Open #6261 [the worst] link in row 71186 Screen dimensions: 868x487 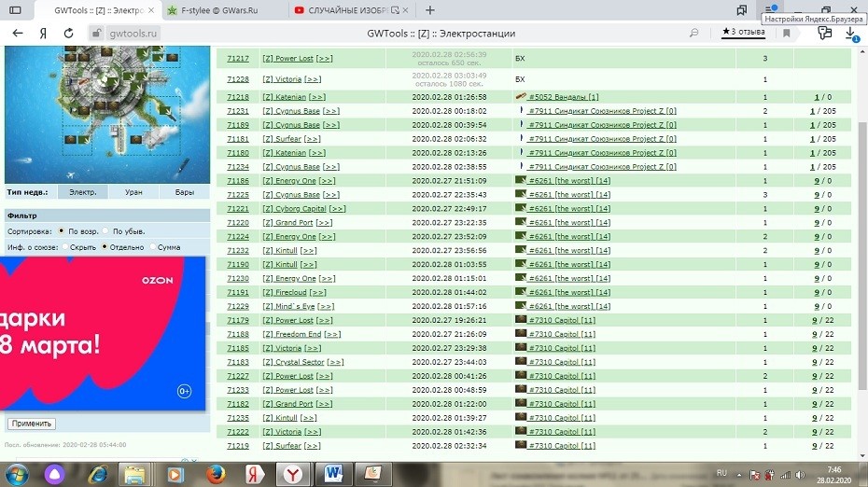click(x=569, y=181)
